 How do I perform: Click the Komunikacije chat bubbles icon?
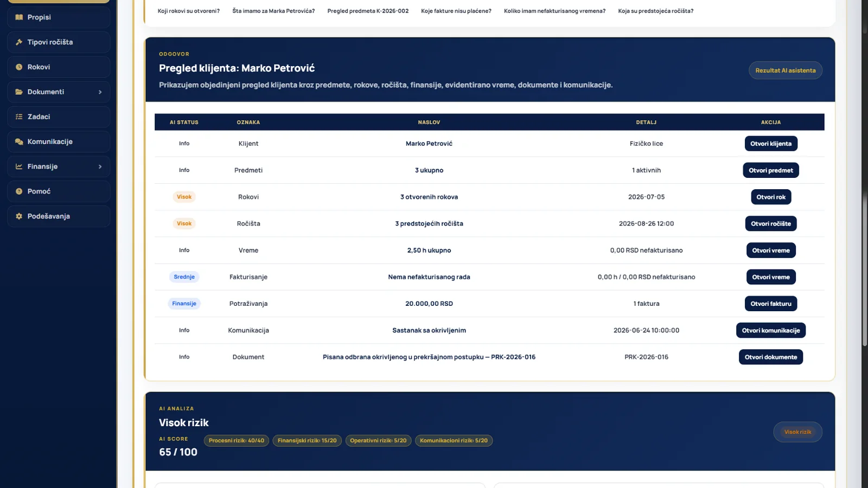click(x=19, y=142)
